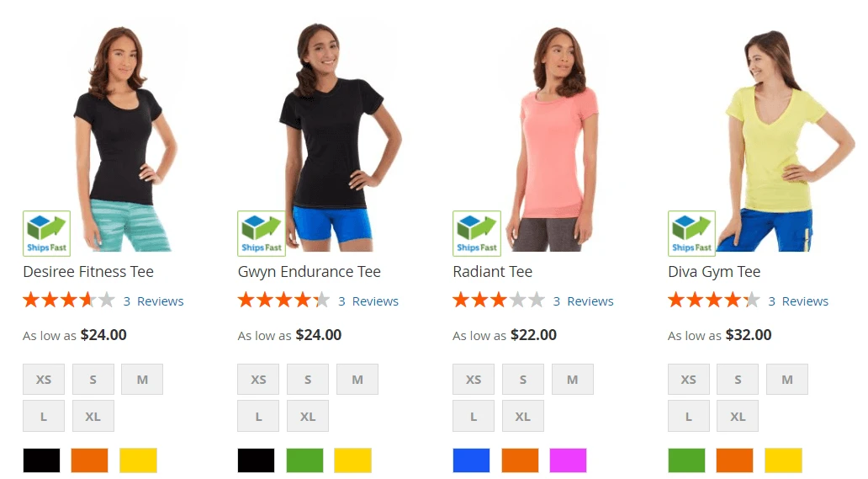Click the star rating for Radiant Tee
868x479 pixels.
[499, 301]
